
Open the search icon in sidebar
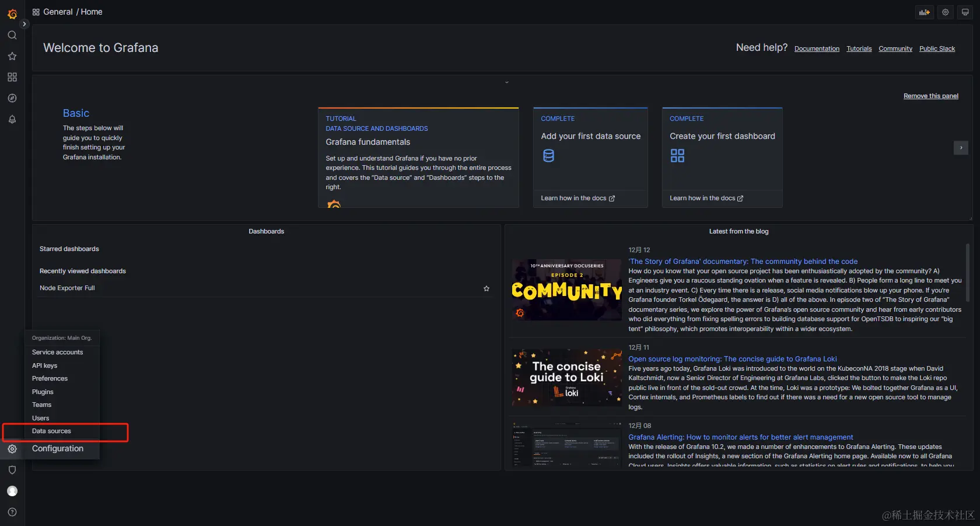pos(12,35)
